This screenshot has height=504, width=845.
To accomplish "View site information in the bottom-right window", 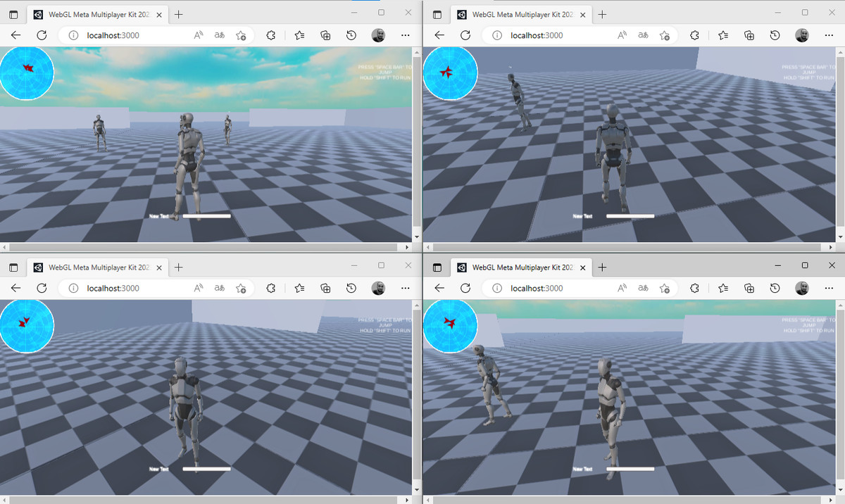I will pos(497,288).
